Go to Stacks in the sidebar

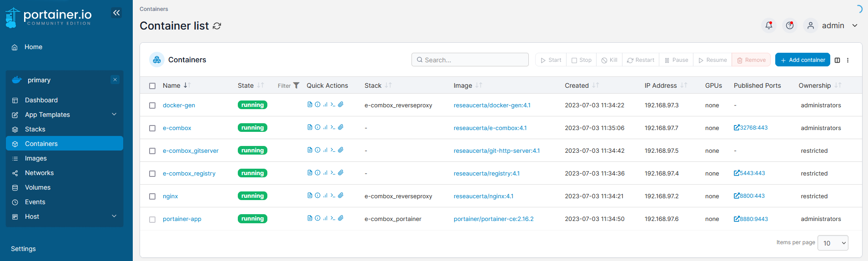(35, 129)
